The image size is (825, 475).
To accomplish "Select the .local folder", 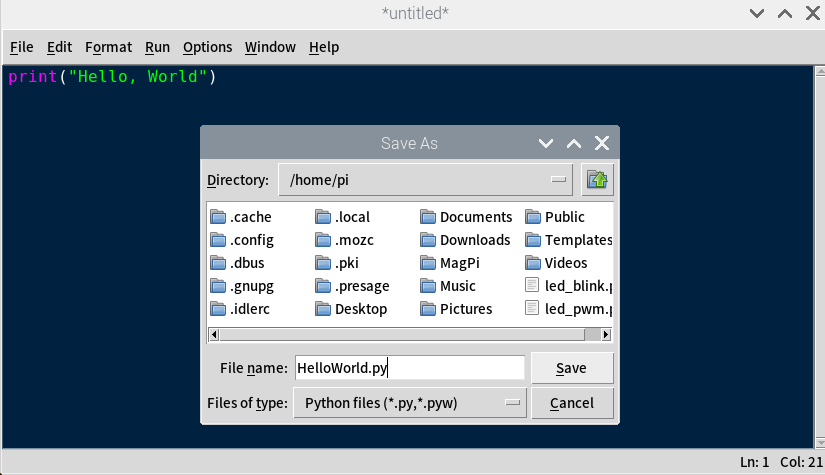I will [x=343, y=217].
